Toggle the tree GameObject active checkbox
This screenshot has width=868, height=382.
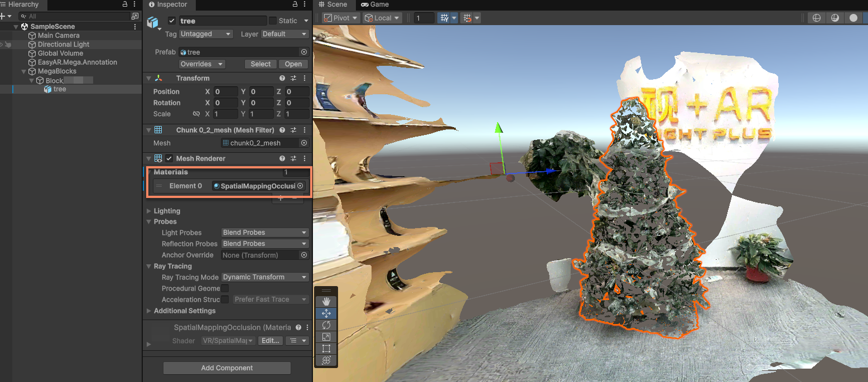tap(172, 21)
